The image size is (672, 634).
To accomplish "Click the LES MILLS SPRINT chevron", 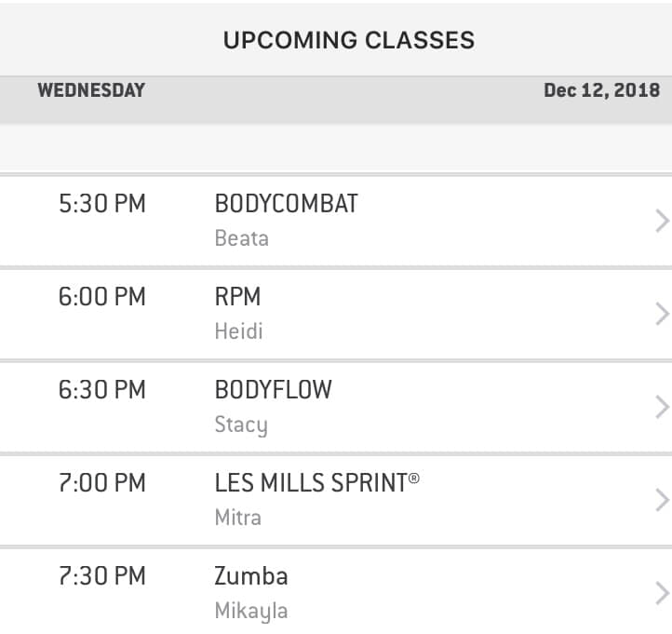I will [662, 500].
